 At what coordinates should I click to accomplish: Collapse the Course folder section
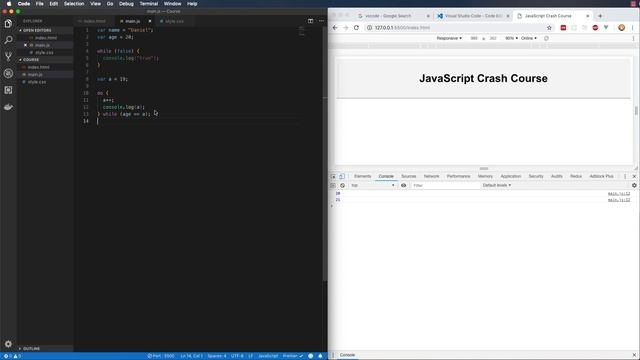31,60
